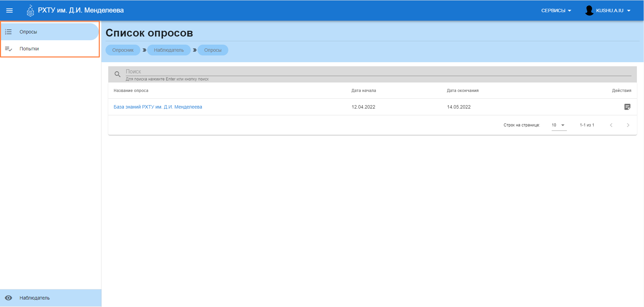Expand the СЕРВИСЫ dropdown

[x=556, y=10]
